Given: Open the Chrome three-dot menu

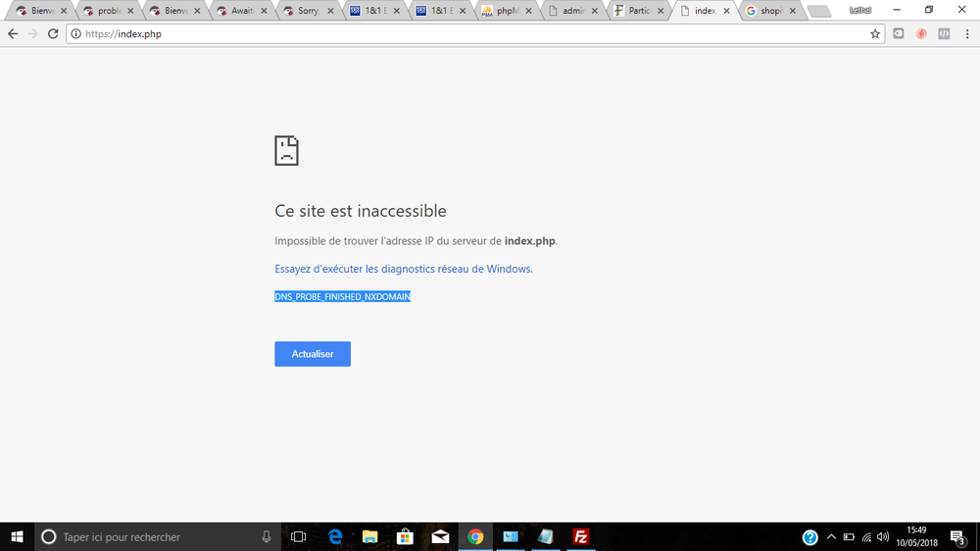Looking at the screenshot, I should tap(967, 33).
